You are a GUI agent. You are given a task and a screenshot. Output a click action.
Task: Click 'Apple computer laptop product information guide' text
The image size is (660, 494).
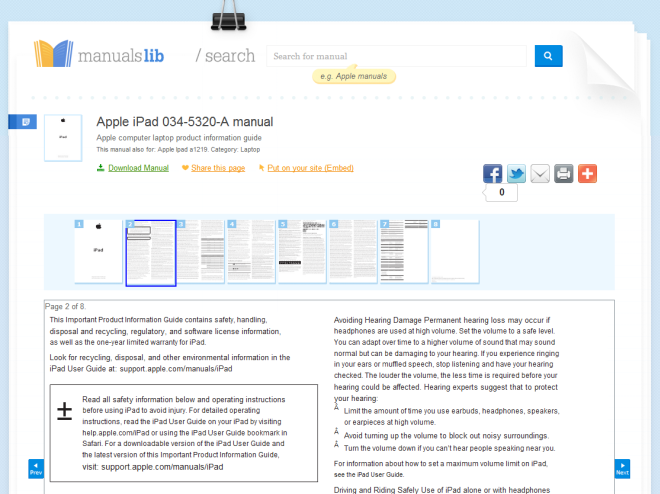[179, 138]
